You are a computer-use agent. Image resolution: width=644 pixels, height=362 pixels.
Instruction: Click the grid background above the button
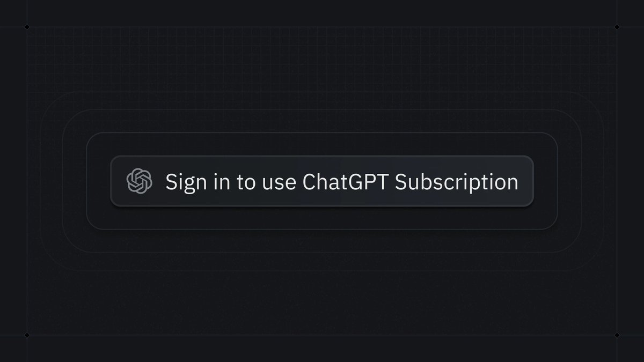[x=322, y=59]
